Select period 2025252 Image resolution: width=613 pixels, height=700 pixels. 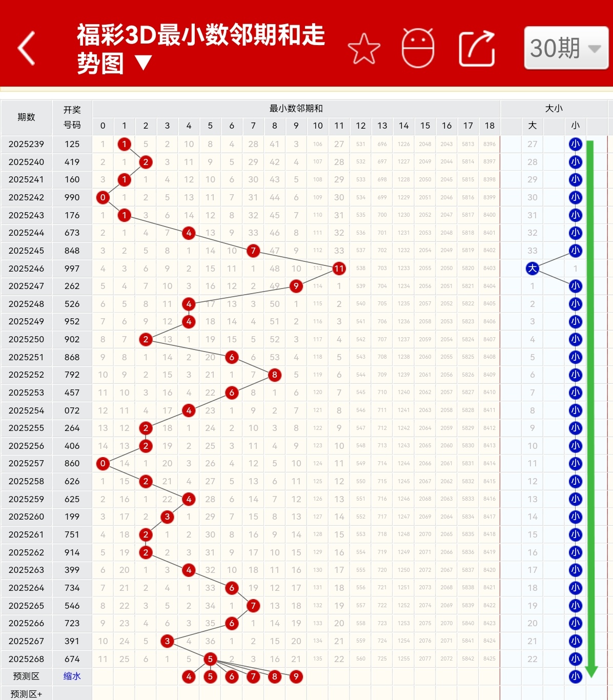pos(26,375)
